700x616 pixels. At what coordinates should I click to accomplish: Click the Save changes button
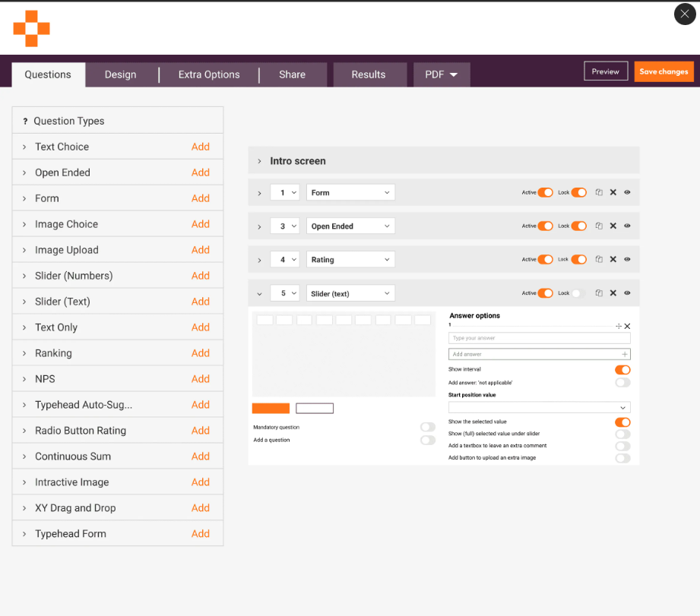(x=664, y=71)
